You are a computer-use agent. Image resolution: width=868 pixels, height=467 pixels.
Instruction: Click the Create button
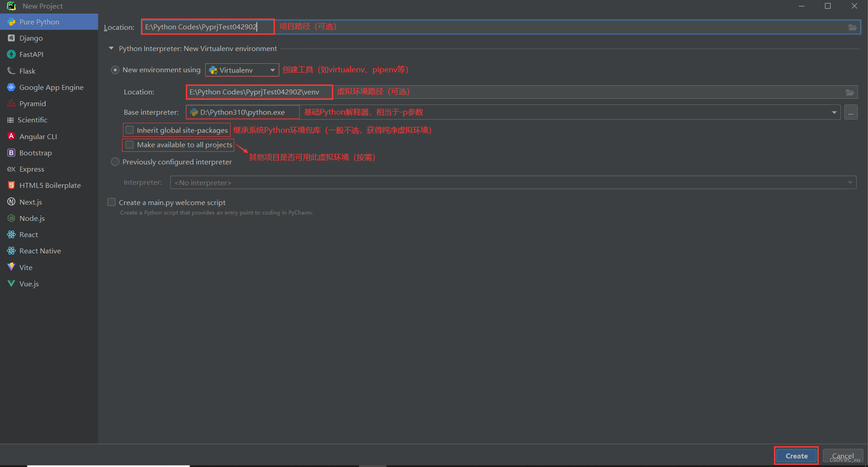tap(797, 456)
